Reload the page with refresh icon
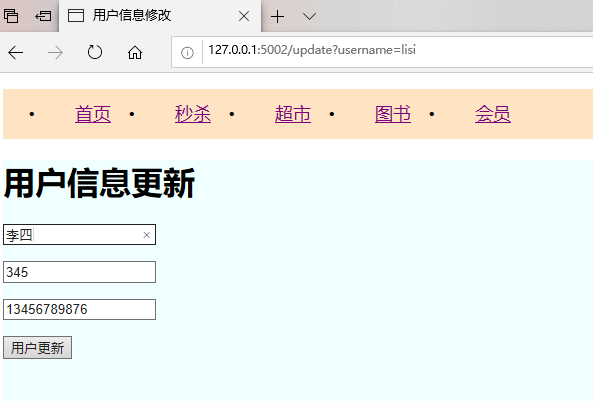 pyautogui.click(x=95, y=52)
